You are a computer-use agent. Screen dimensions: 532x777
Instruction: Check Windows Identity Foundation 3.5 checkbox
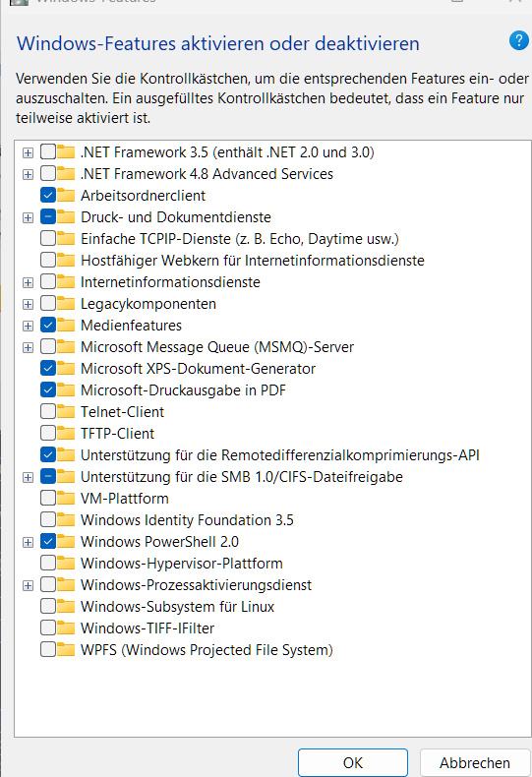click(x=48, y=519)
